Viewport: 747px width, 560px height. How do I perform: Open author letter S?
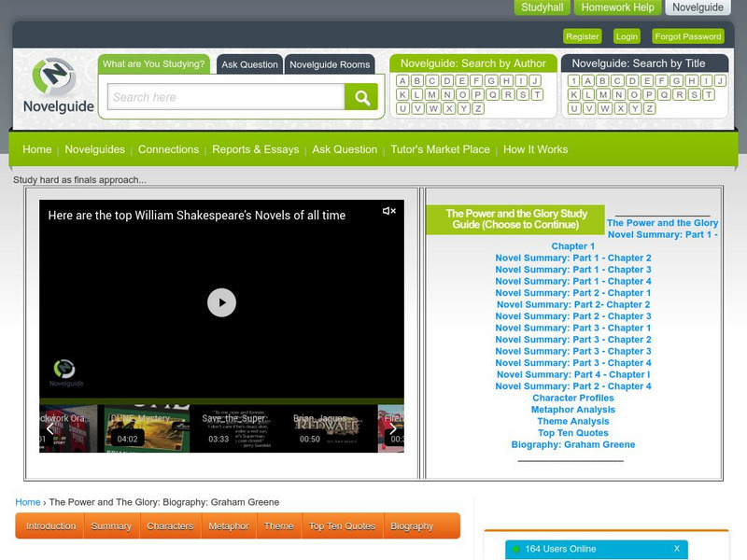(x=523, y=94)
